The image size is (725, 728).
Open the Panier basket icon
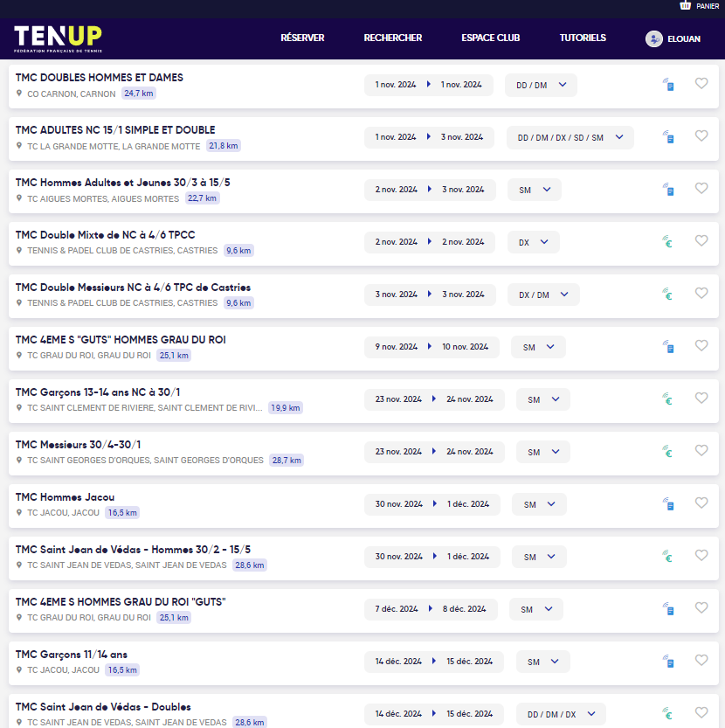685,5
